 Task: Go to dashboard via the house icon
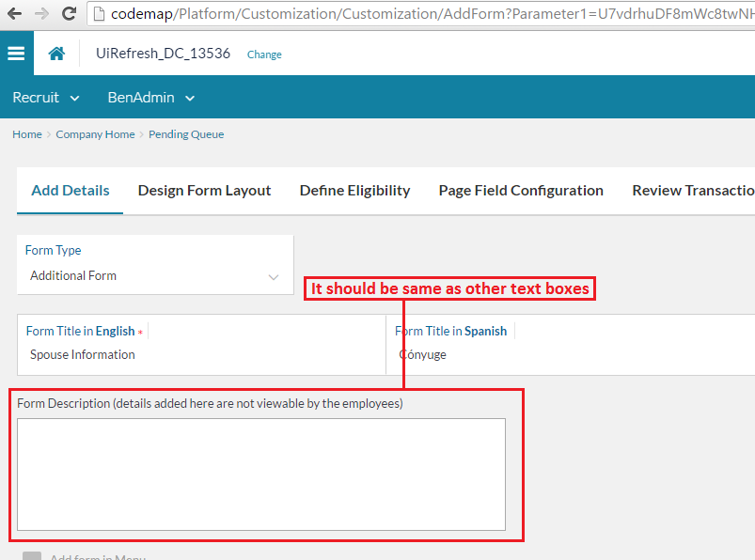point(56,54)
